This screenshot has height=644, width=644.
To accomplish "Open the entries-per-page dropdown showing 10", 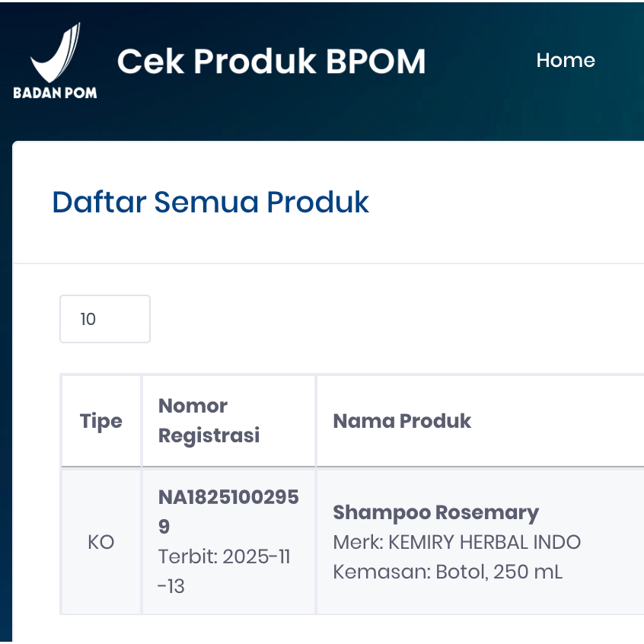I will pyautogui.click(x=105, y=319).
